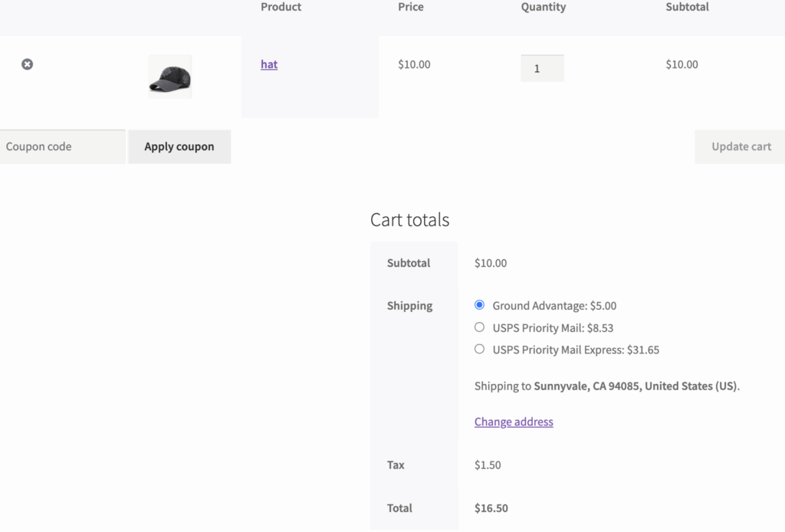Click the Cart totals heading

[409, 220]
